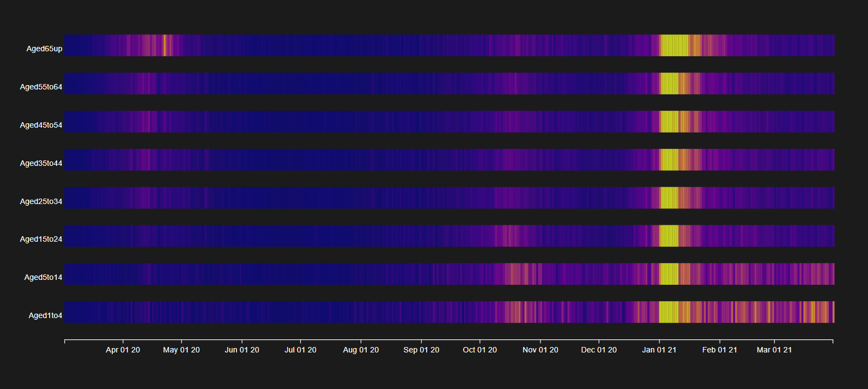Click the Apr 01 20 date tick
The image size is (868, 389).
[123, 350]
